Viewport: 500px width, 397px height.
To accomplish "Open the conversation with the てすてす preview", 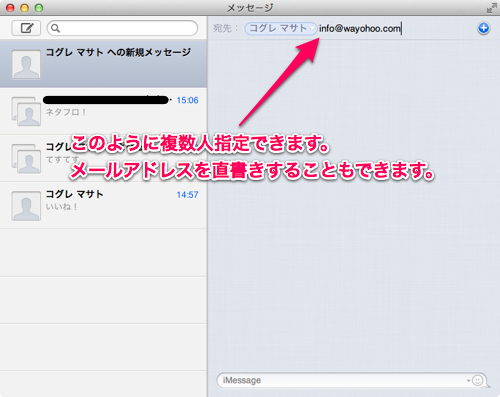I will click(103, 158).
